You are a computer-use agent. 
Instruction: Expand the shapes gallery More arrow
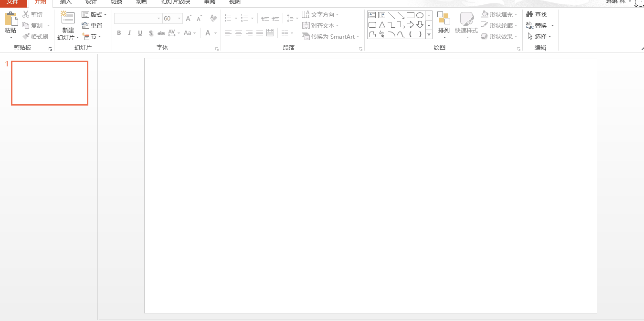click(429, 34)
